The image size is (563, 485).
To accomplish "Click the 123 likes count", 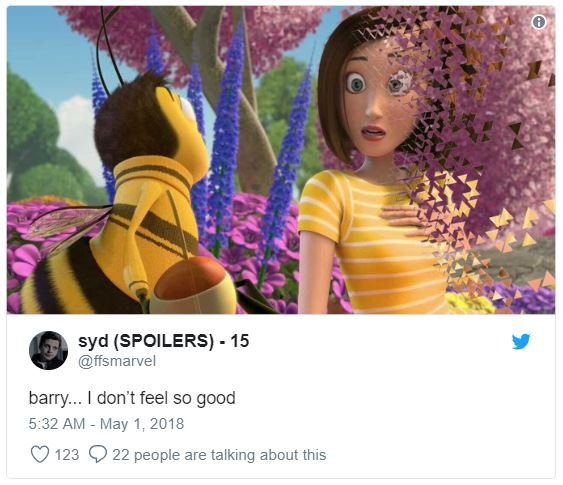I will 67,455.
